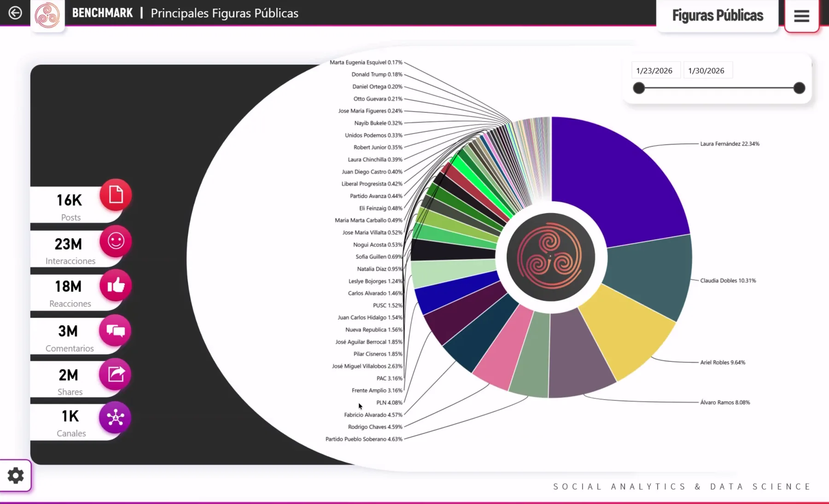829x504 pixels.
Task: Click the Canales network icon
Action: (x=115, y=417)
